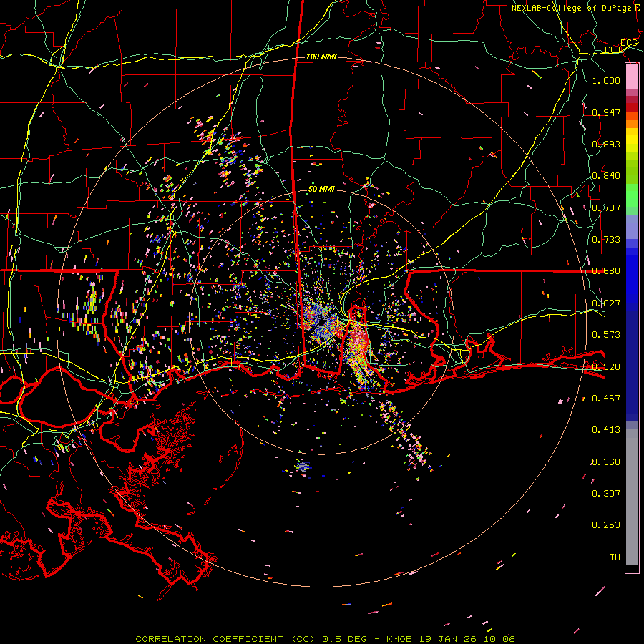
Task: Click the "100 NMI" range ring label
Action: [x=321, y=57]
